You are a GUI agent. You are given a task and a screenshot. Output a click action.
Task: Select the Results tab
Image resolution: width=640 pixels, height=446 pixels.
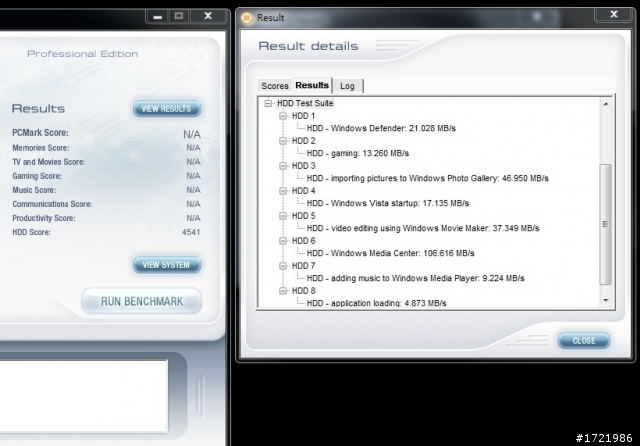click(312, 85)
